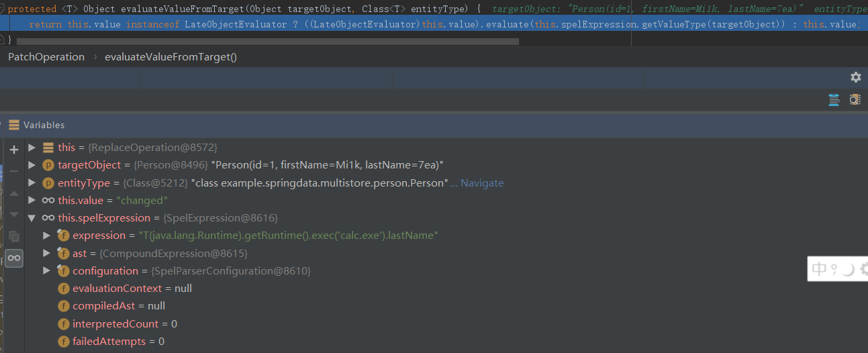Click the Remove Watch minus icon
The height and width of the screenshot is (353, 868).
[x=14, y=171]
